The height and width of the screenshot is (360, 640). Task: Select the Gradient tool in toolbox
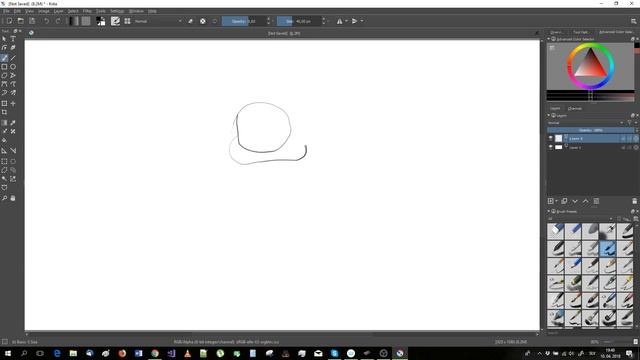4,122
